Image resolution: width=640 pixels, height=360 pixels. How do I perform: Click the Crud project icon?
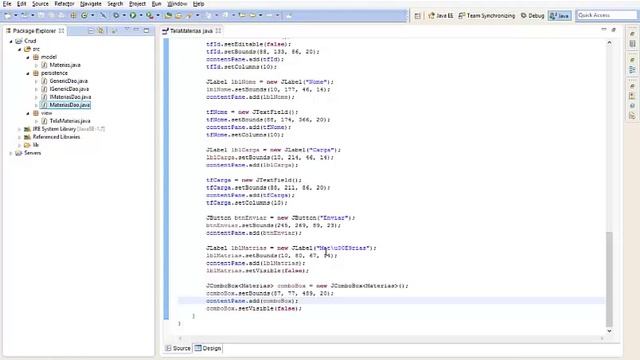19,41
